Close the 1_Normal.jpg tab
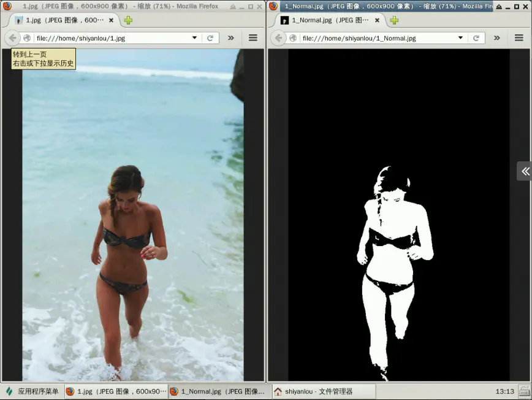Viewport: 532px width, 400px height. [x=377, y=20]
